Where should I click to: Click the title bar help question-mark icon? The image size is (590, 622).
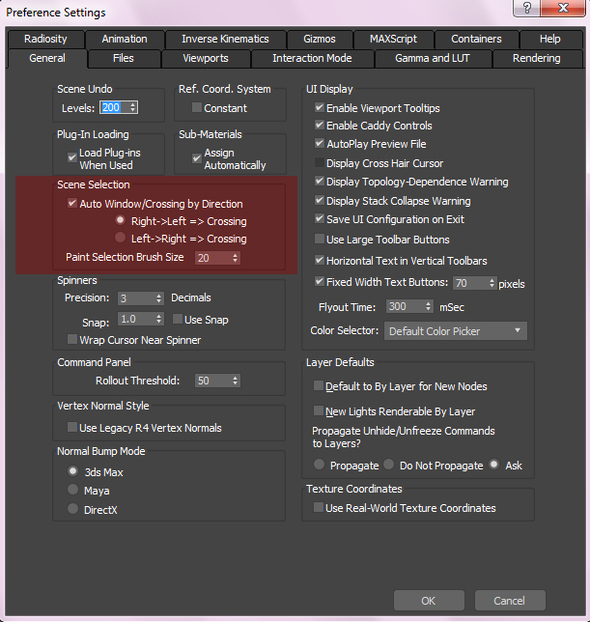pyautogui.click(x=527, y=8)
